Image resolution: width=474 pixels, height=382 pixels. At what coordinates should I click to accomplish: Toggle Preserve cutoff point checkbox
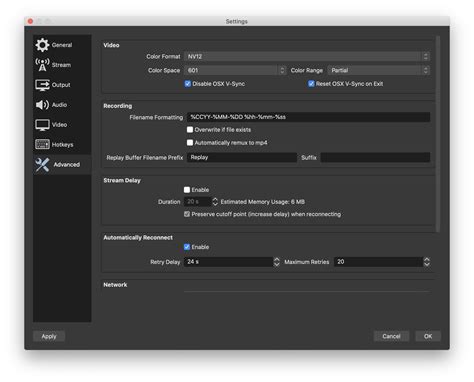pos(187,214)
